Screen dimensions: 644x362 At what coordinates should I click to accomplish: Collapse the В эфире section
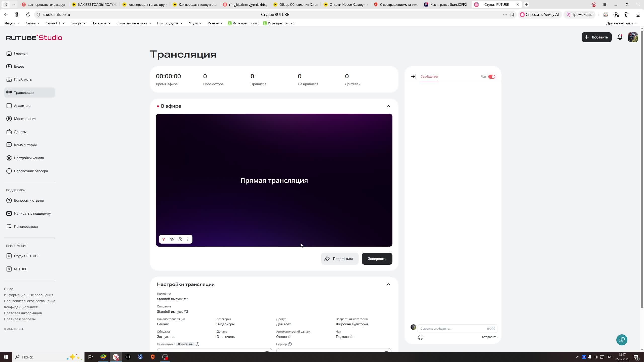[x=388, y=106]
